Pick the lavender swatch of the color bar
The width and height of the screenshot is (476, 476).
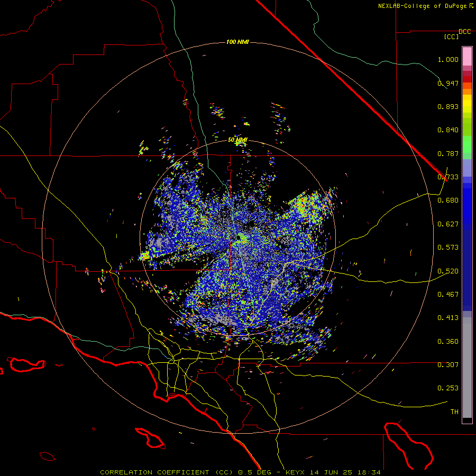(x=467, y=168)
